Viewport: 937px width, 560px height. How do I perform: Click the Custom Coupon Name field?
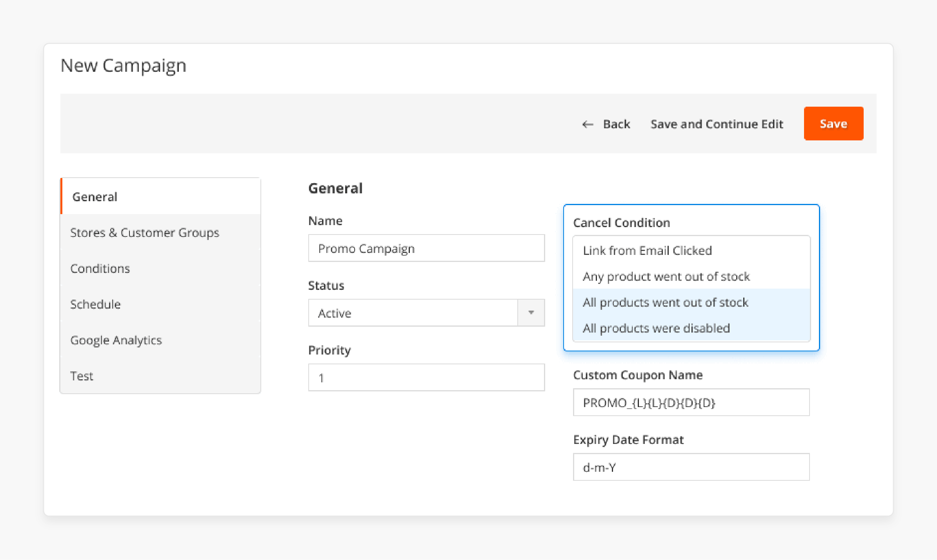click(x=691, y=403)
